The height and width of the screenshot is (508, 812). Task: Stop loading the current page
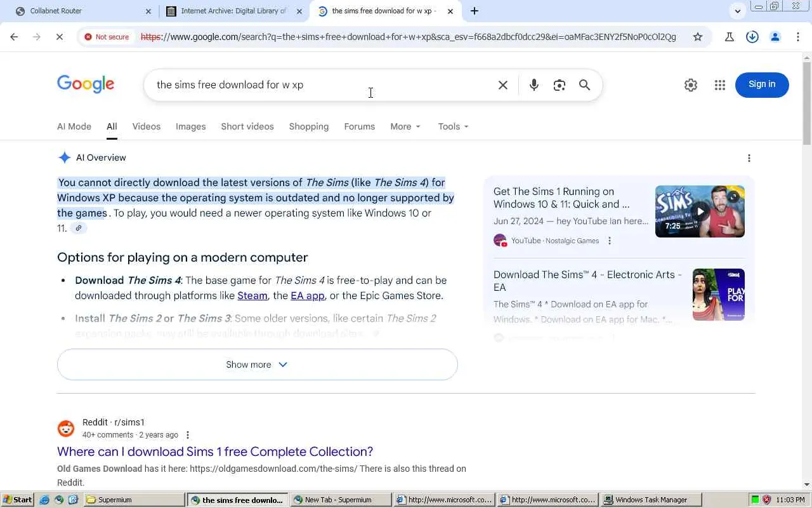pos(59,37)
